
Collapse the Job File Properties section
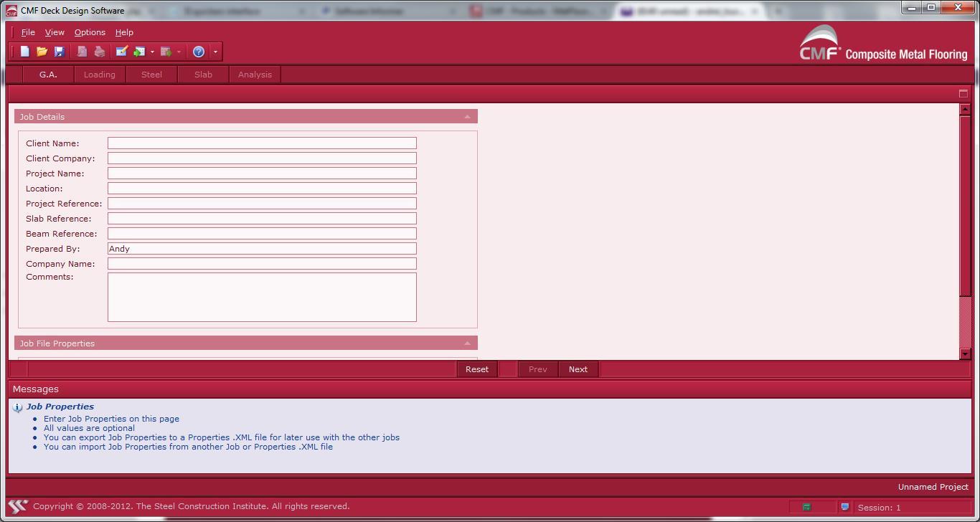[x=468, y=343]
